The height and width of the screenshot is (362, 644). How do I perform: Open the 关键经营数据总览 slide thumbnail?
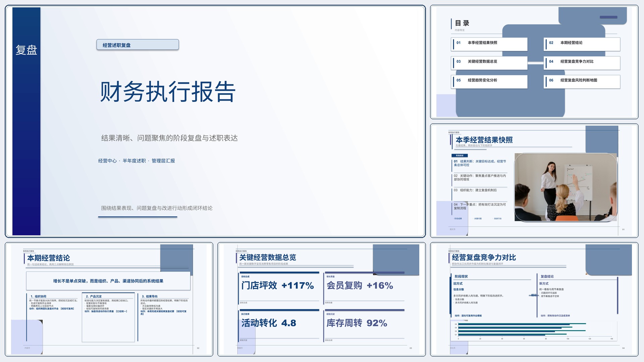click(321, 299)
